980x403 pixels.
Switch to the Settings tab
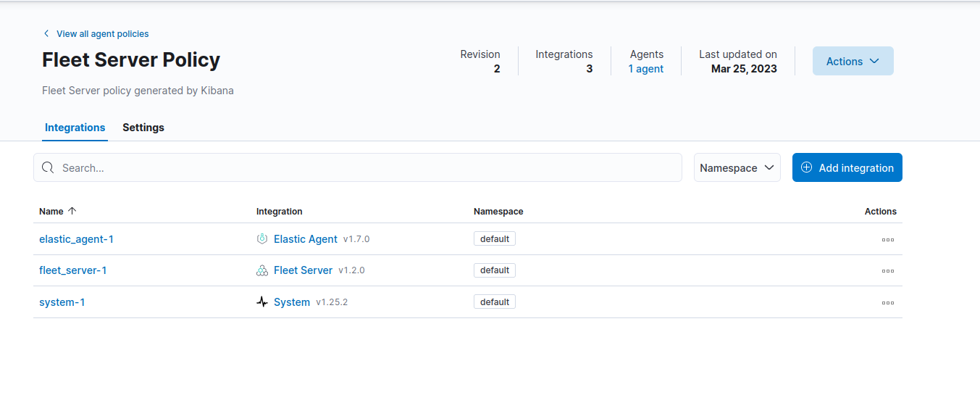click(143, 128)
